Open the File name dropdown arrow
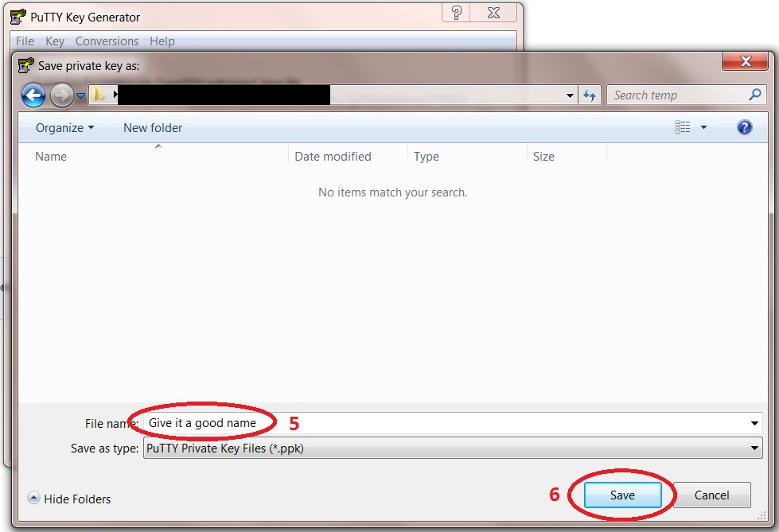The width and height of the screenshot is (779, 532). click(754, 423)
